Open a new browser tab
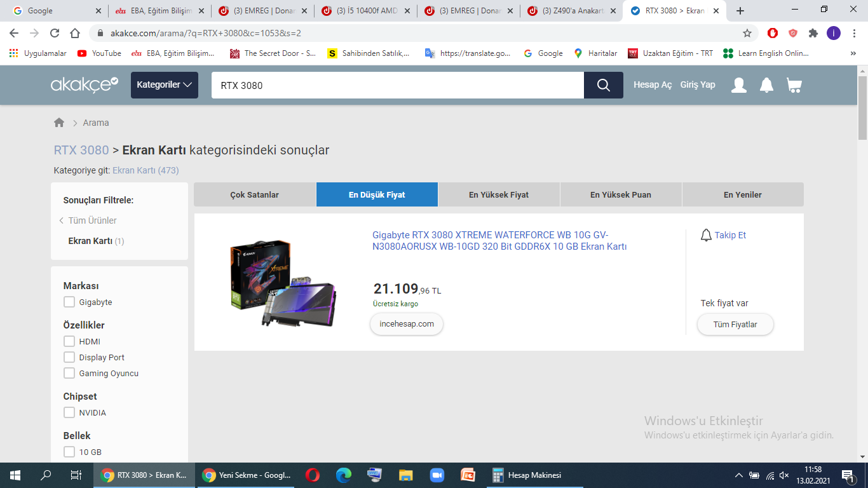Viewport: 868px width, 488px height. click(x=740, y=11)
